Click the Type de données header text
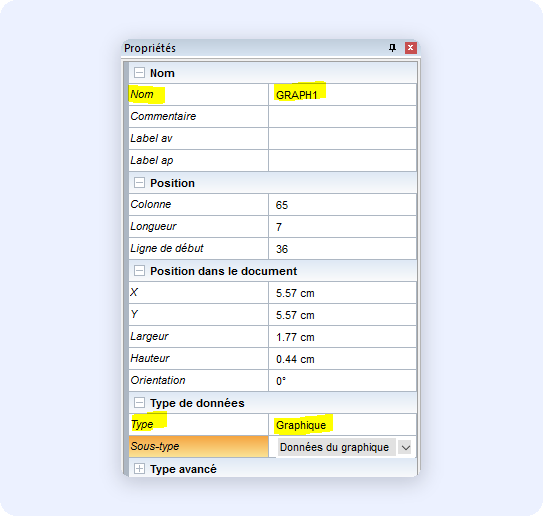Screen dimensions: 543x516 click(197, 403)
